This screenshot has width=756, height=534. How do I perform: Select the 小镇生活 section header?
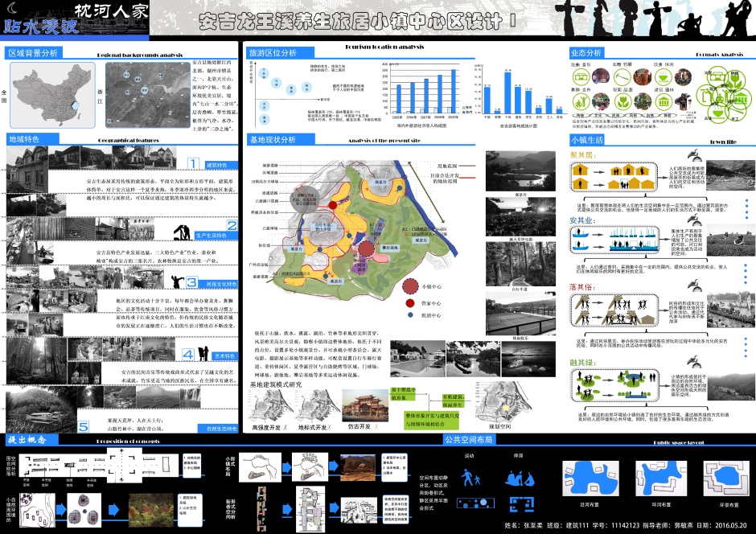(x=586, y=140)
